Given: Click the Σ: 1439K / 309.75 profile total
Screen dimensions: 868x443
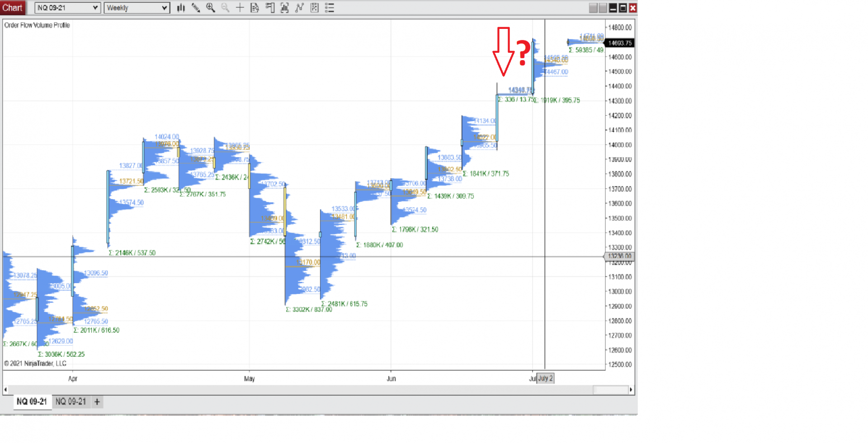Looking at the screenshot, I should [451, 196].
